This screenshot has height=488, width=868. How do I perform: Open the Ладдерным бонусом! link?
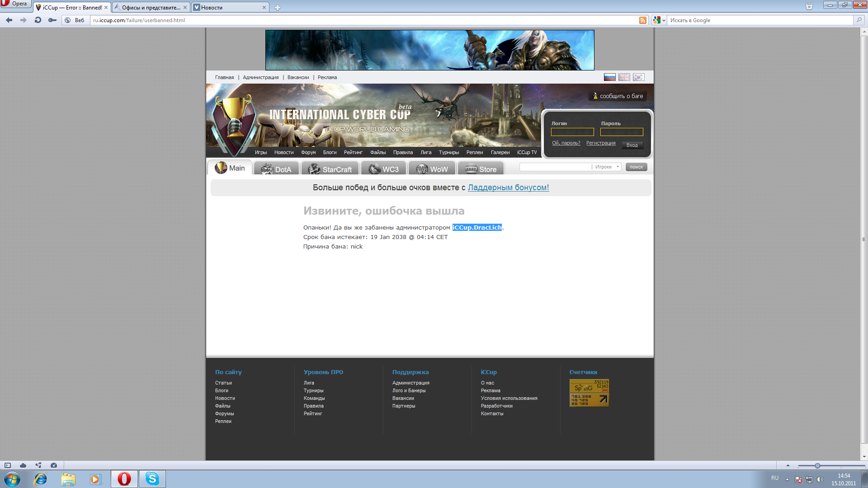coord(508,188)
